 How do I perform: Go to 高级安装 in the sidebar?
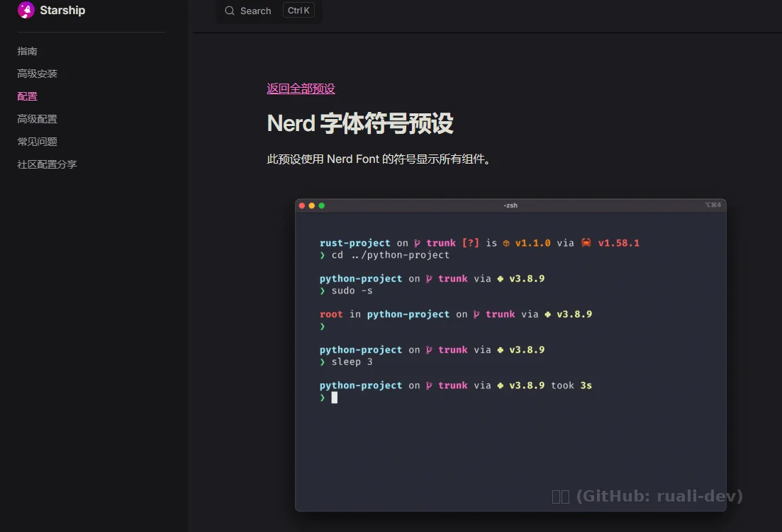pos(38,74)
